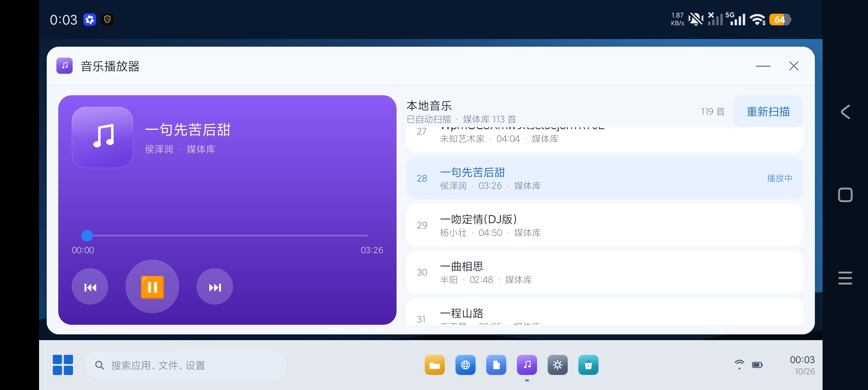Open the start menu grid icon

[x=63, y=365]
